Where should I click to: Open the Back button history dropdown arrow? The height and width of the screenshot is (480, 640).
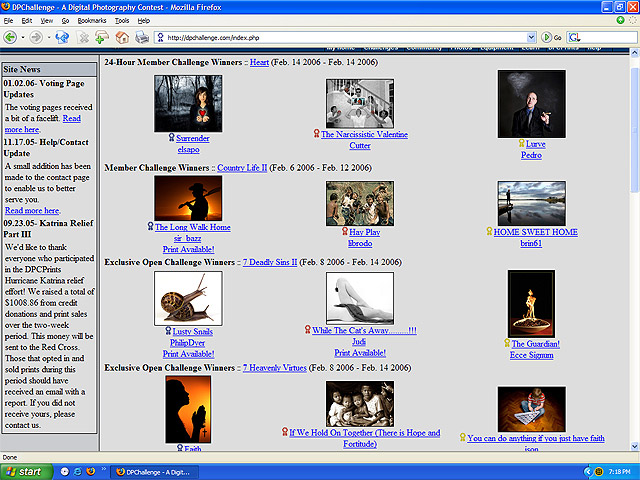(22, 37)
